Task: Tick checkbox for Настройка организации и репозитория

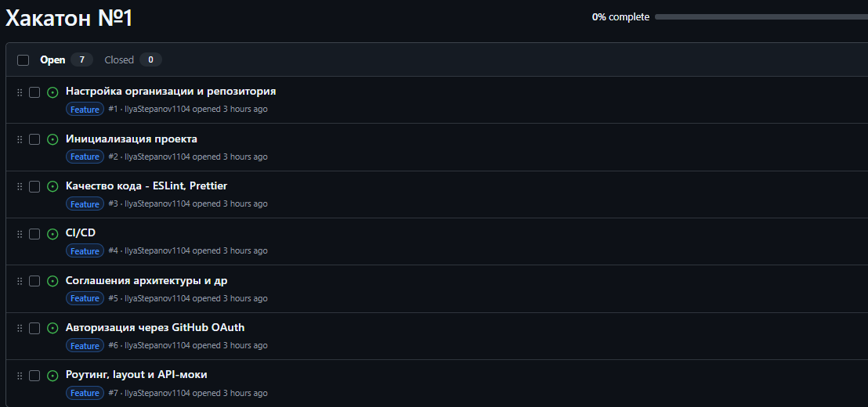Action: click(34, 92)
